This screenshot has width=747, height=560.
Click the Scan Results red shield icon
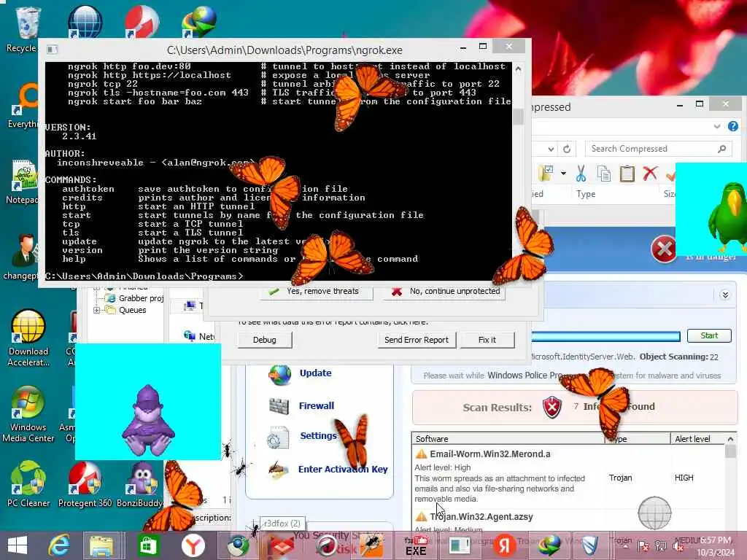(552, 408)
